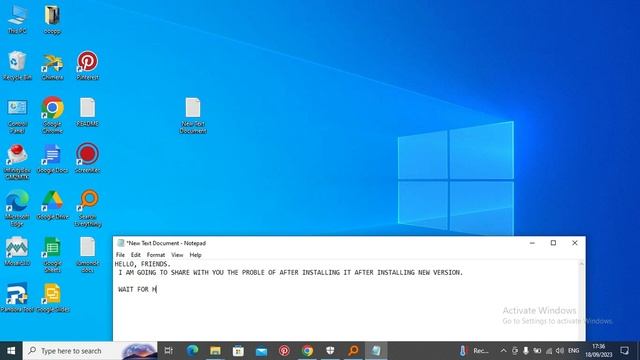Screen dimensions: 640x360
Task: Click the Rec... recording indicator in taskbar
Action: point(473,351)
